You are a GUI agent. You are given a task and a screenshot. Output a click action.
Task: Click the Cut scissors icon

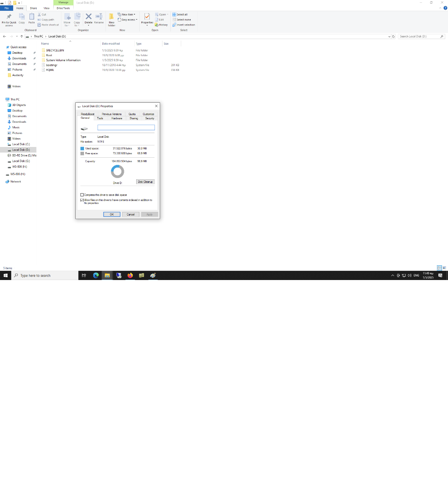coord(39,14)
